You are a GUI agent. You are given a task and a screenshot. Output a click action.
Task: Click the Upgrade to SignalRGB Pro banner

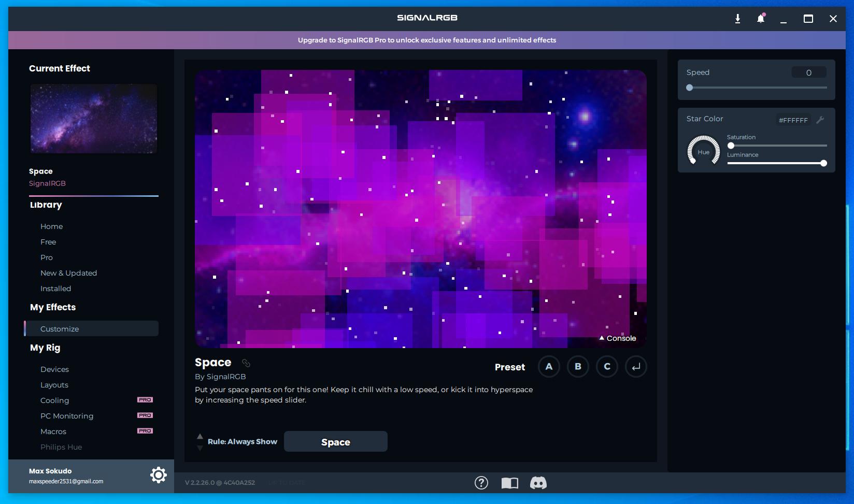click(427, 40)
